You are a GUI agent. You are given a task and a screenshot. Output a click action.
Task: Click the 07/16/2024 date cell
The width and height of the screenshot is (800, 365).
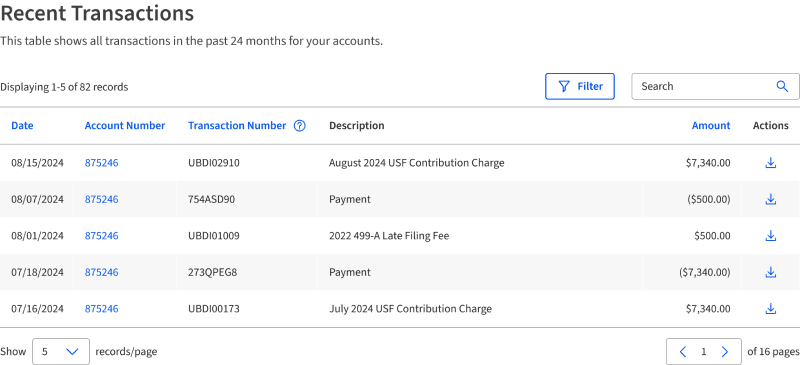(37, 309)
